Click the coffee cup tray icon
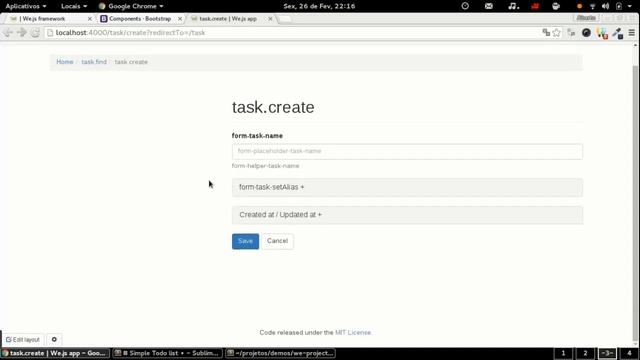 556,6
